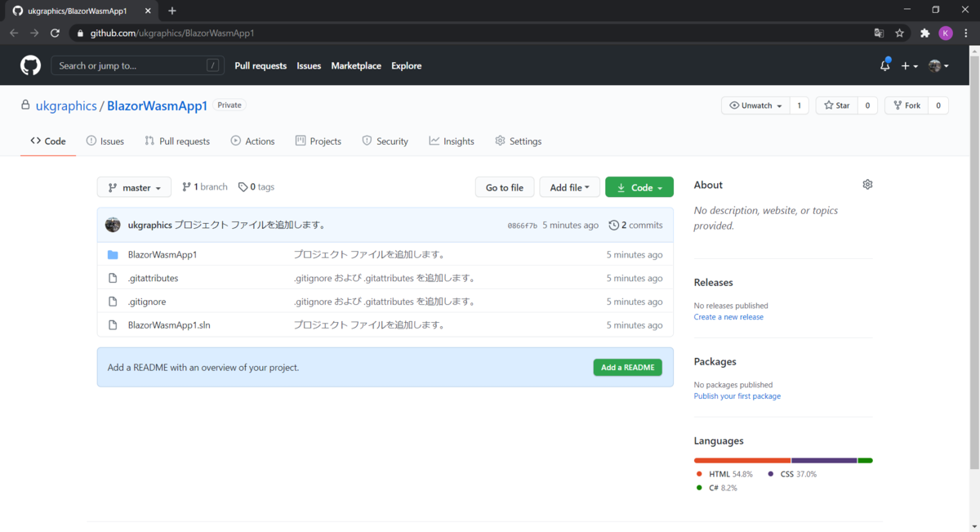Fork the repository
The width and height of the screenshot is (980, 532).
tap(906, 105)
